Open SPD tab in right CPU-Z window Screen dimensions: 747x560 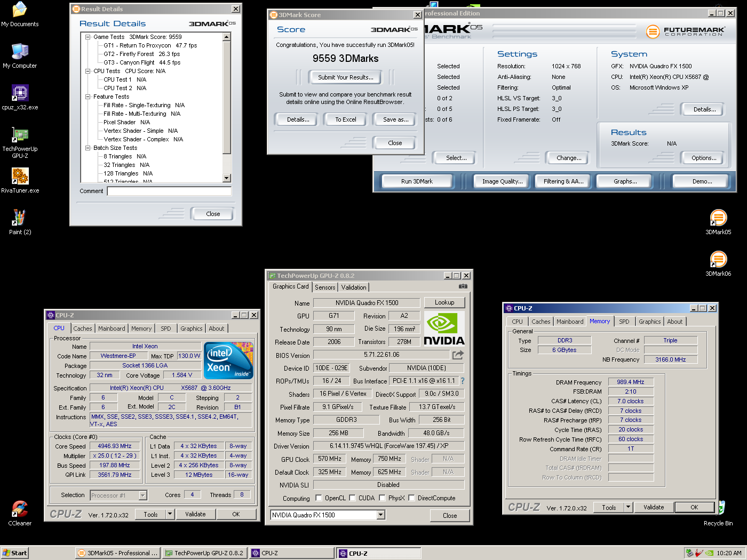click(x=624, y=322)
